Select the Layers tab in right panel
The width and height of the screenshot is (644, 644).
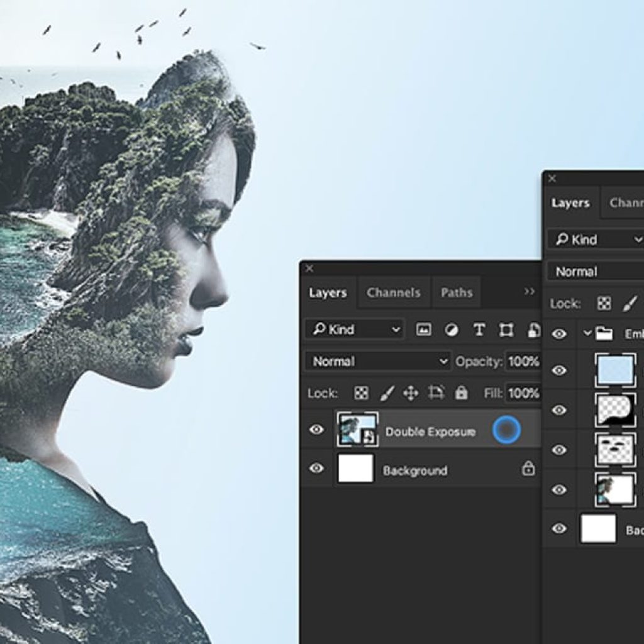[x=570, y=203]
